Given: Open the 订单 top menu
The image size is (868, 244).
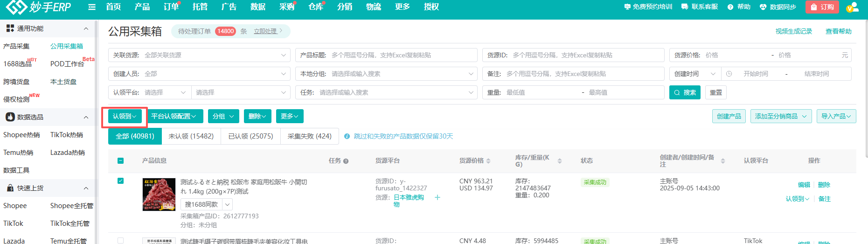Looking at the screenshot, I should [x=171, y=7].
